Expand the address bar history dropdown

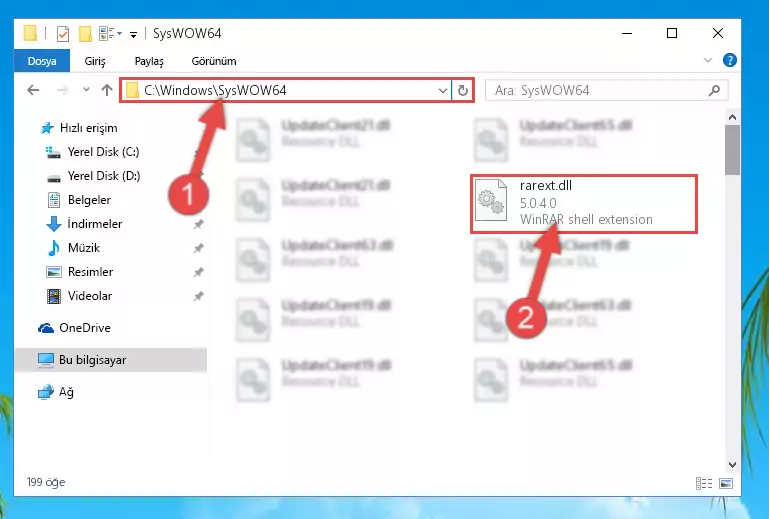442,91
